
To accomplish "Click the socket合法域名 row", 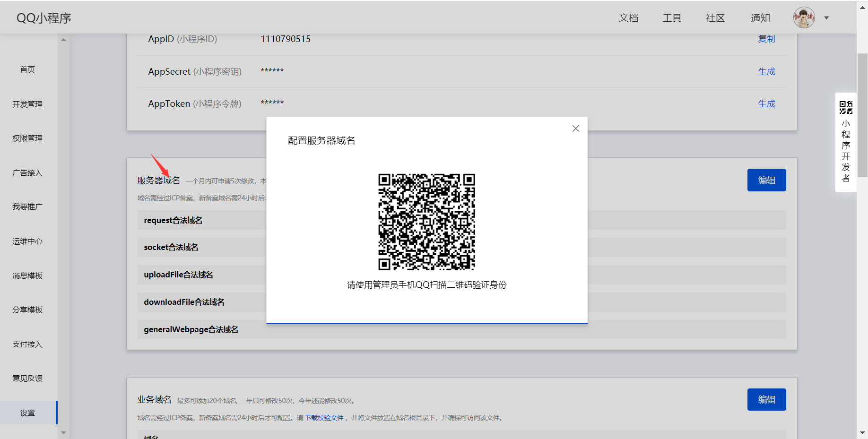I will [461, 247].
